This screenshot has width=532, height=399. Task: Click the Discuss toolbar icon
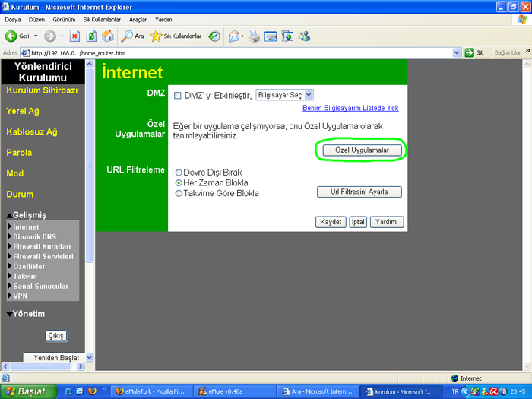click(x=287, y=36)
